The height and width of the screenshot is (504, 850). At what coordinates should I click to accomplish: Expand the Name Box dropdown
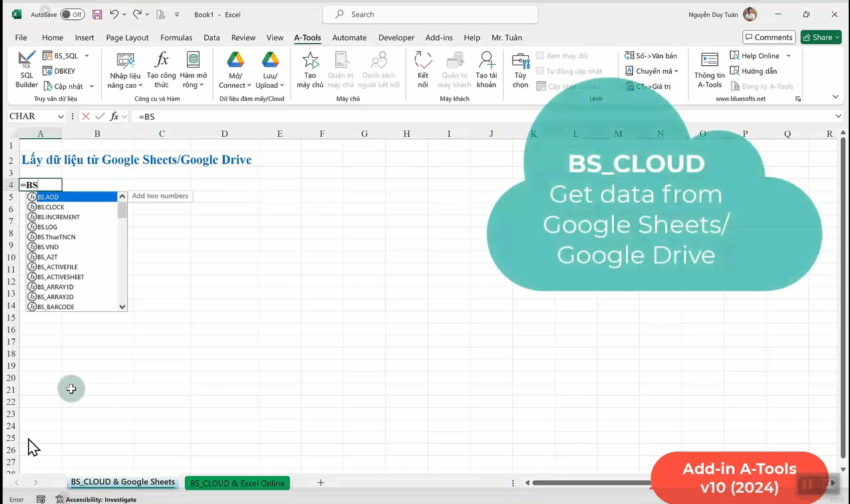tap(61, 116)
